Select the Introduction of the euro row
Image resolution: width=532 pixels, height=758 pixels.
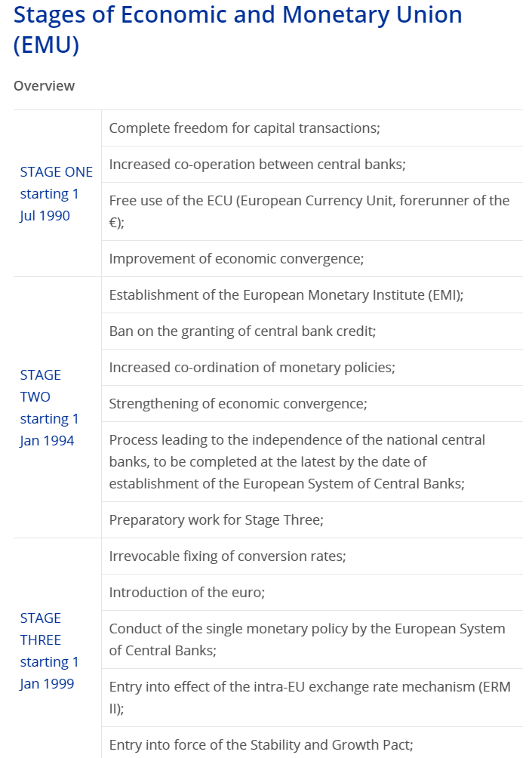click(187, 593)
